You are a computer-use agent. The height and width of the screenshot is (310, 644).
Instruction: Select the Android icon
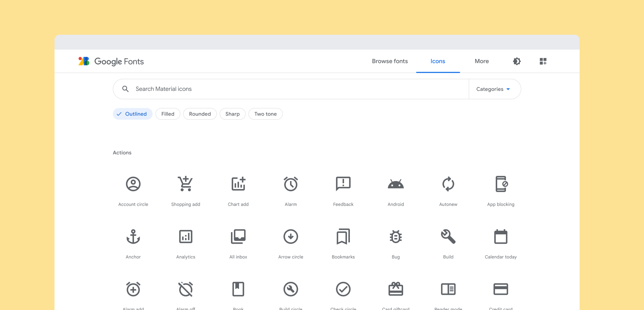click(x=396, y=184)
